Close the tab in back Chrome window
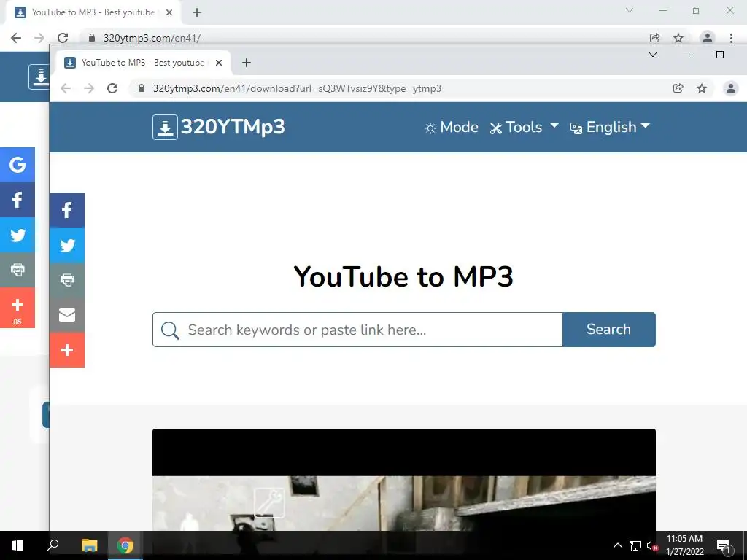The image size is (747, 560). 169,12
